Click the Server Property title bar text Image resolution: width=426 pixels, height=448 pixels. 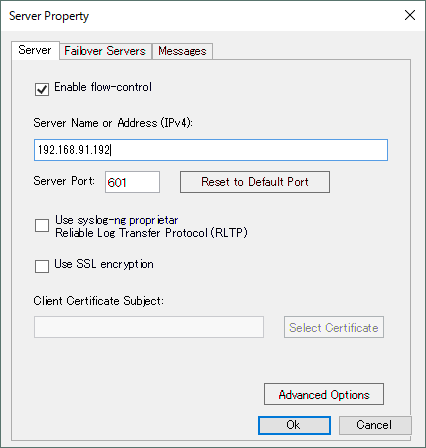[49, 16]
